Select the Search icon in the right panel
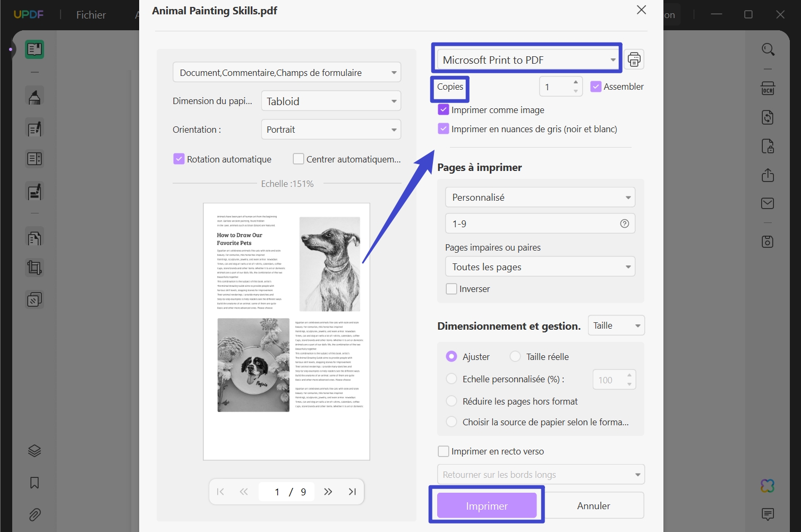801x532 pixels. [x=768, y=49]
